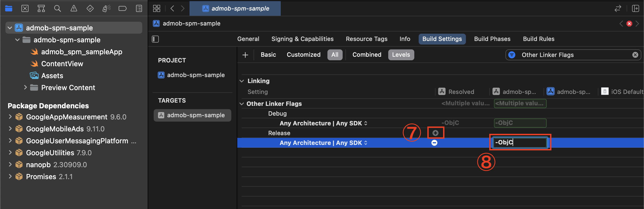The width and height of the screenshot is (644, 209).
Task: Open the Issue navigator warning icon
Action: coord(74,8)
